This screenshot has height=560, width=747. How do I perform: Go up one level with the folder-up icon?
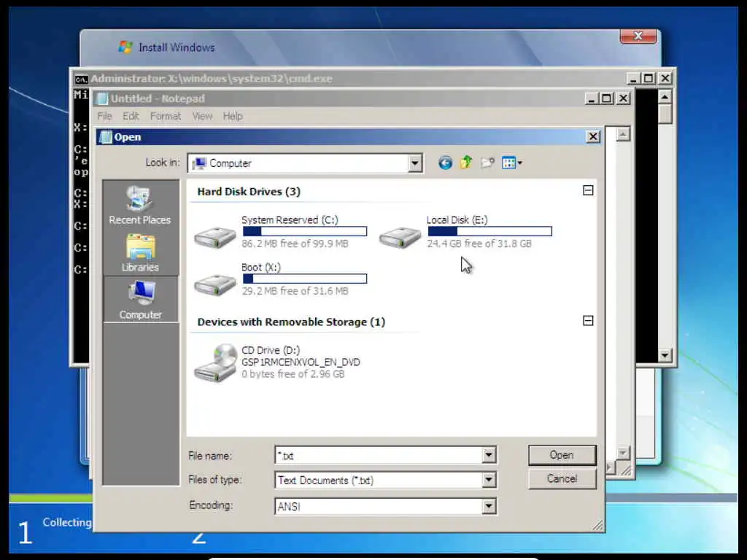tap(466, 163)
